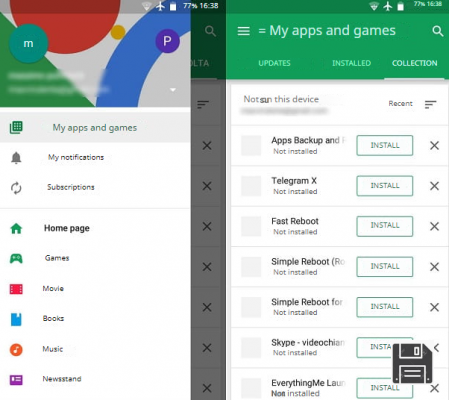The image size is (449, 400).
Task: Click the Subscriptions refresh icon
Action: pyautogui.click(x=16, y=188)
